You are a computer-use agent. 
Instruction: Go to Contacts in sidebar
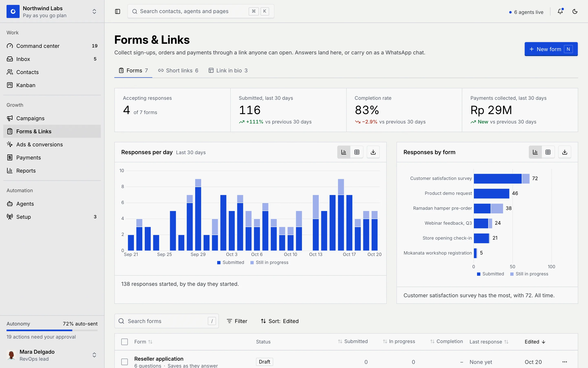(x=52, y=72)
